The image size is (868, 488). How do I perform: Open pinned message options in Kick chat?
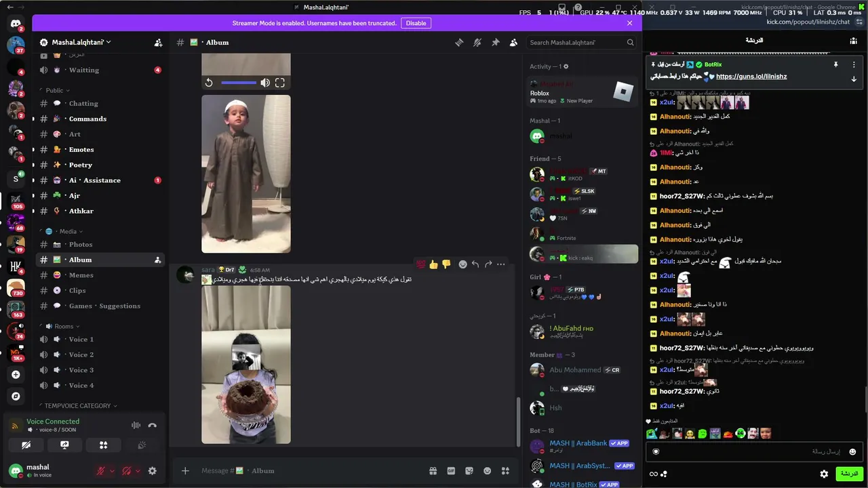pos(854,64)
